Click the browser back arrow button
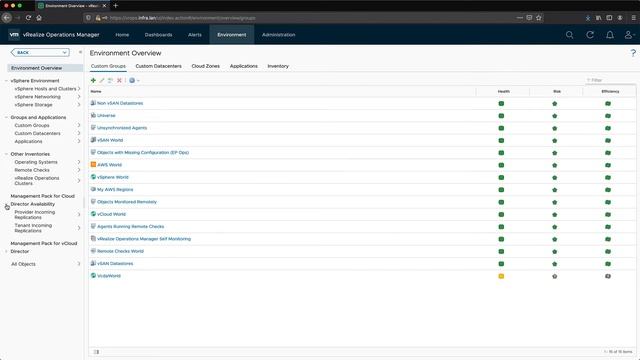640x360 pixels. point(7,18)
